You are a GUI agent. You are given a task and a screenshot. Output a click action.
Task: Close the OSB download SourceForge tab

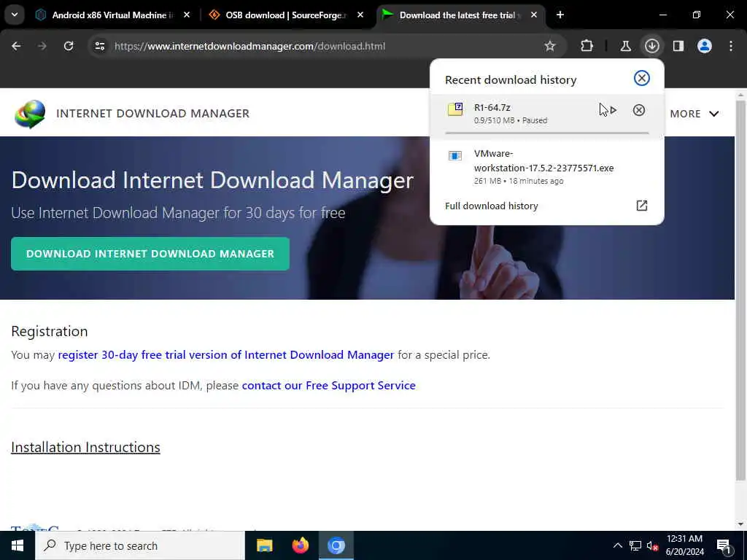point(360,15)
